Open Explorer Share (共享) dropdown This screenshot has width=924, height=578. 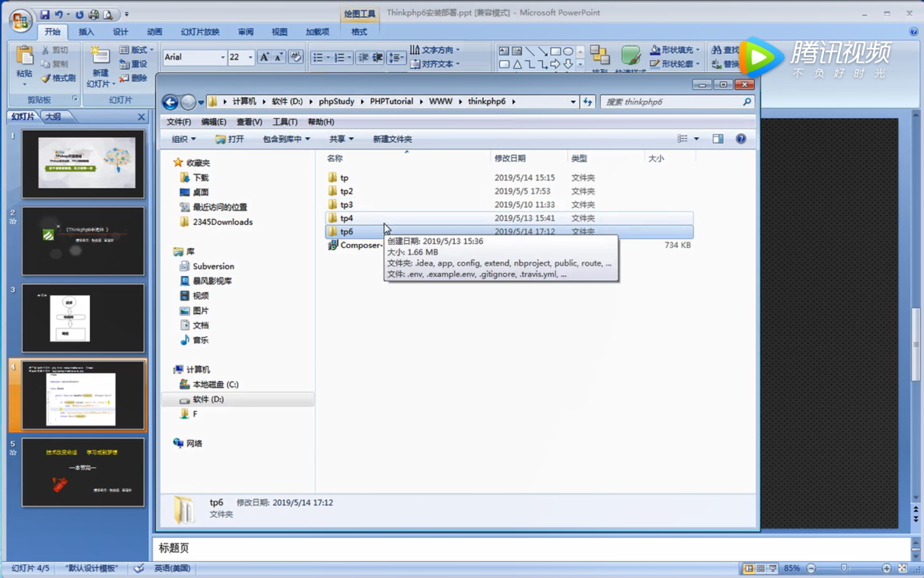pyautogui.click(x=342, y=139)
